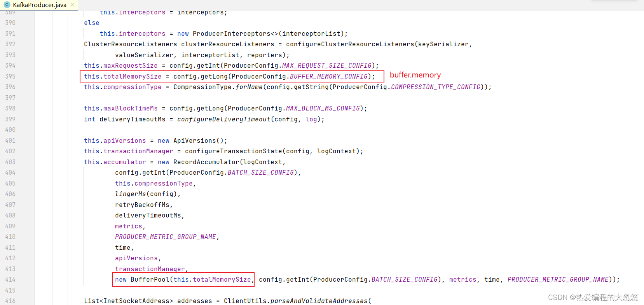Click the Java class icon on KafkaProducer.java tab
Screen dimensions: 644x305
[x=7, y=5]
